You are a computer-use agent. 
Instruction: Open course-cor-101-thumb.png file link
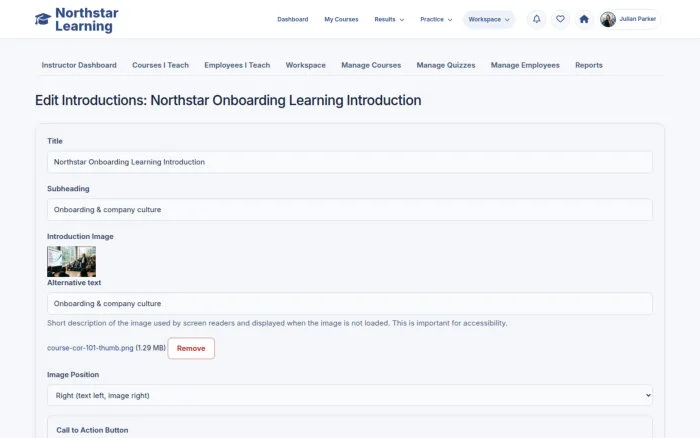[90, 348]
